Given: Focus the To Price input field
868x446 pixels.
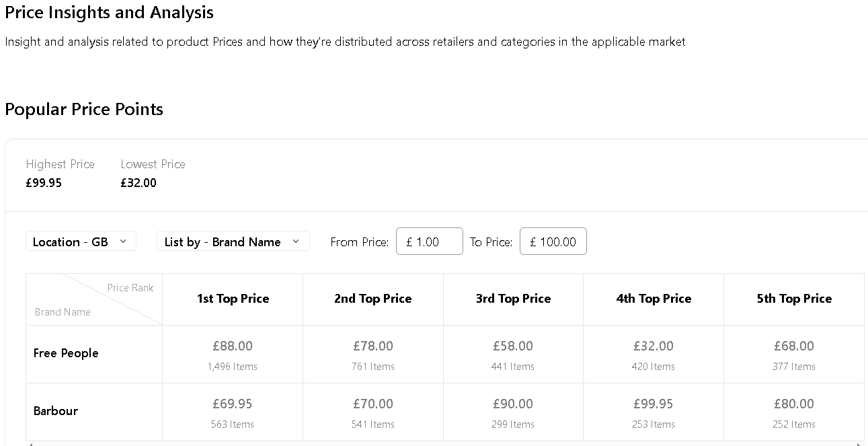Looking at the screenshot, I should [x=553, y=241].
